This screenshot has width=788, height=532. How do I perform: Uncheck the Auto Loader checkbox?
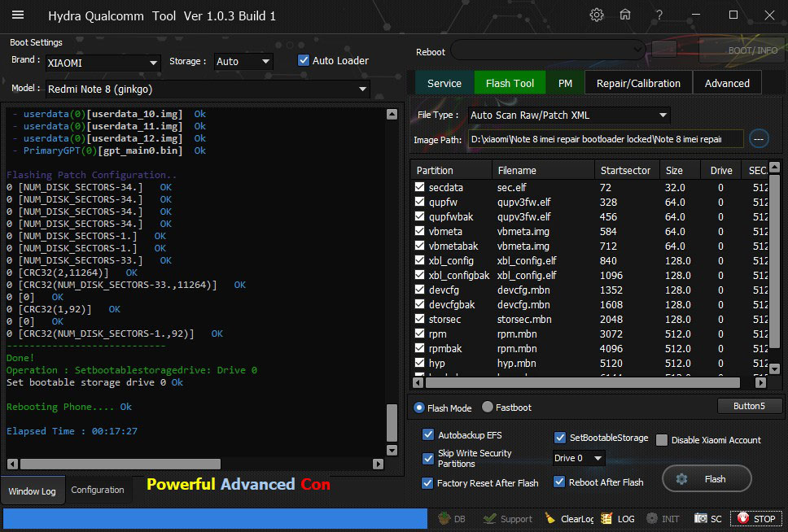304,60
